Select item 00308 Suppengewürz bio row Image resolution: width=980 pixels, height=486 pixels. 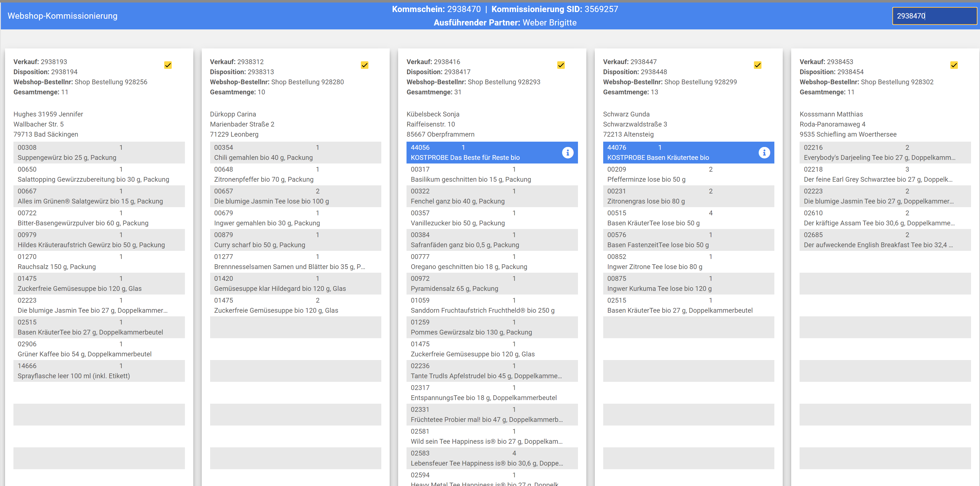(x=99, y=153)
